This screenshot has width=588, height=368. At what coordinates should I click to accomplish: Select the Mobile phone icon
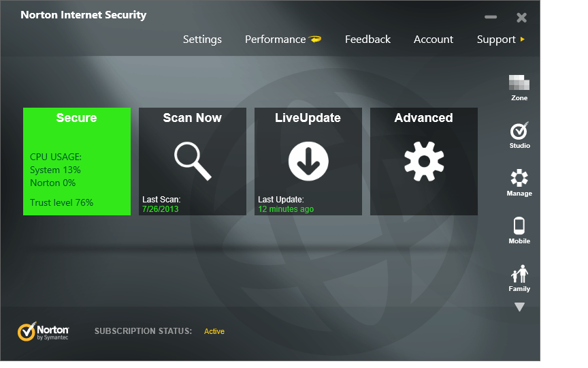[519, 226]
